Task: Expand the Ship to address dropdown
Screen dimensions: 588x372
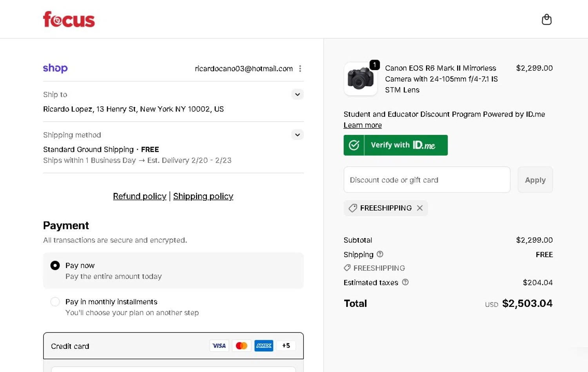Action: [298, 94]
